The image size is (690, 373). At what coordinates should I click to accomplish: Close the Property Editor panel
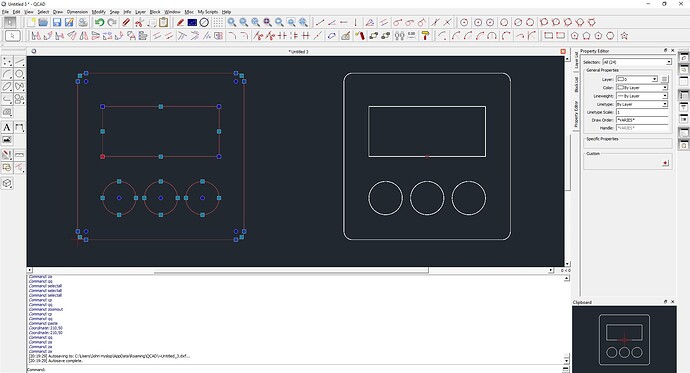click(x=672, y=50)
